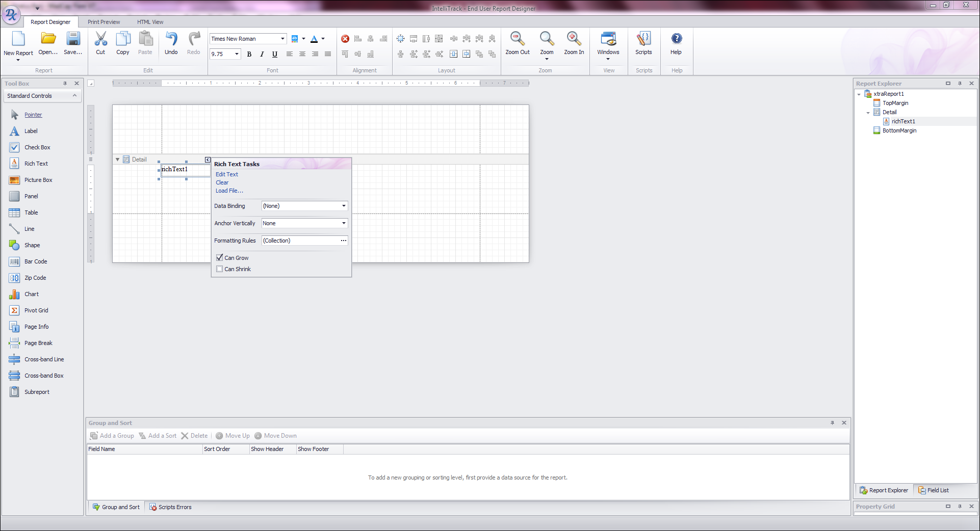Select the Subreport control
This screenshot has width=980, height=531.
[37, 392]
